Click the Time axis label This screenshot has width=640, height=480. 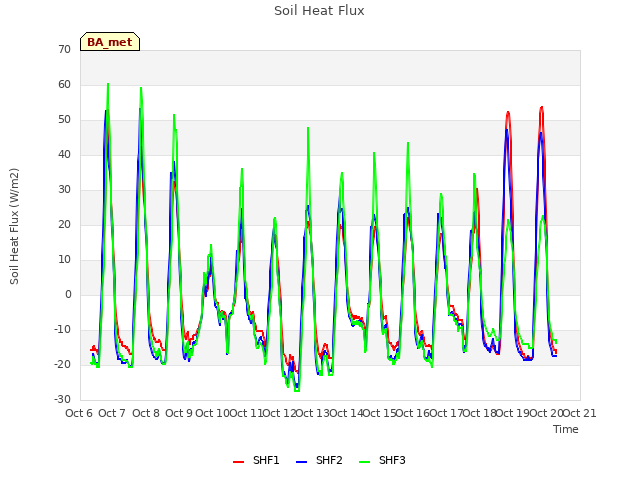[x=566, y=429]
